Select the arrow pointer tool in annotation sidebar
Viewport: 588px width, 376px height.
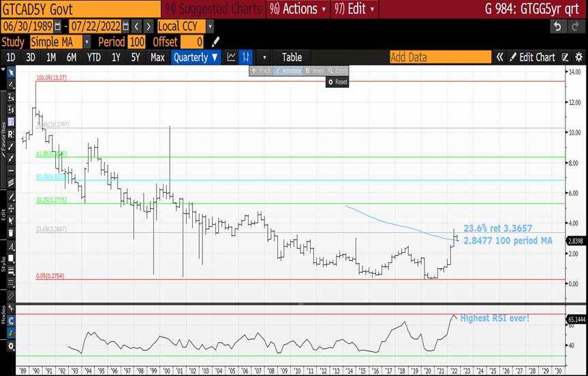pos(12,72)
